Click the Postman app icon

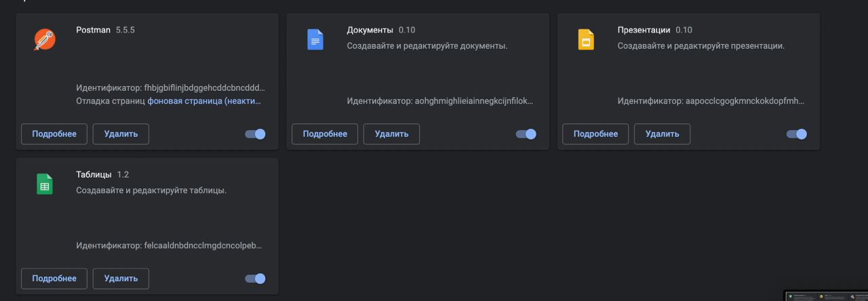45,39
